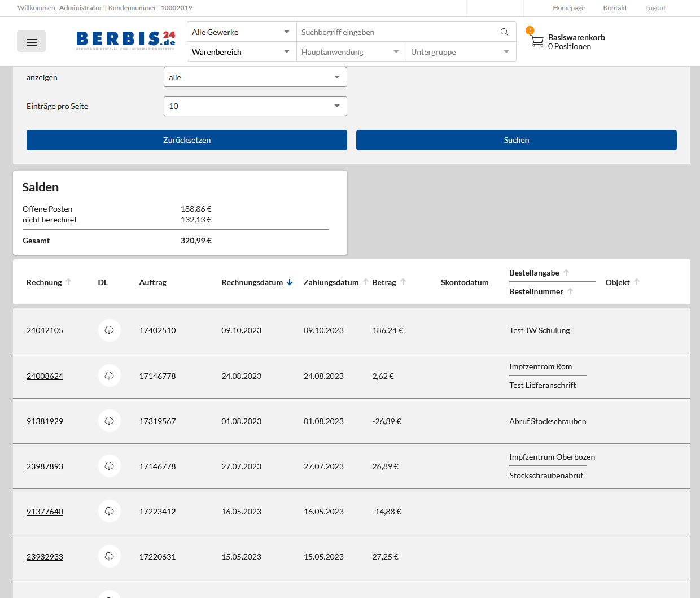Click the DL column header
The image size is (700, 598).
click(103, 282)
